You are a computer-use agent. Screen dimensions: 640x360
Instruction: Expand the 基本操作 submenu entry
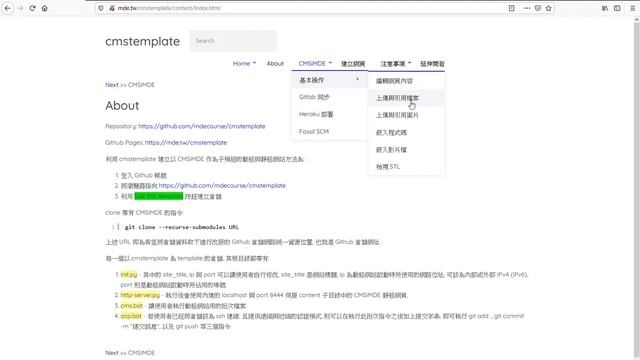(329, 80)
